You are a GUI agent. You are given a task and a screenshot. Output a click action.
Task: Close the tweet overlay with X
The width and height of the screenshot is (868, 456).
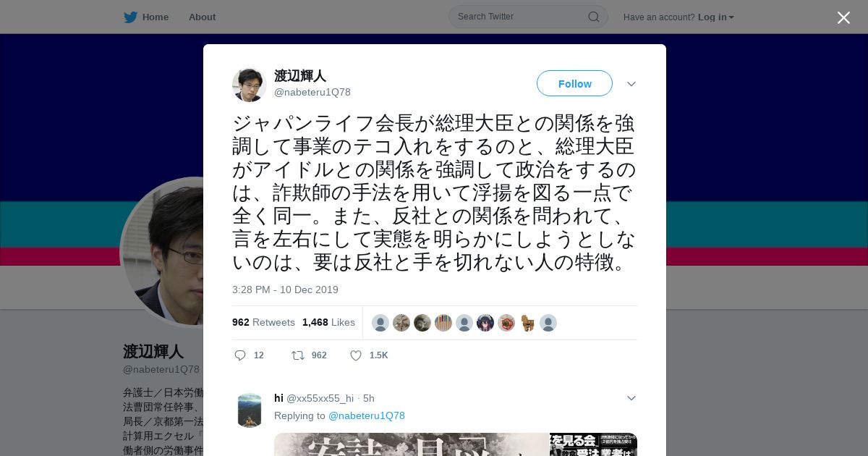pos(843,17)
